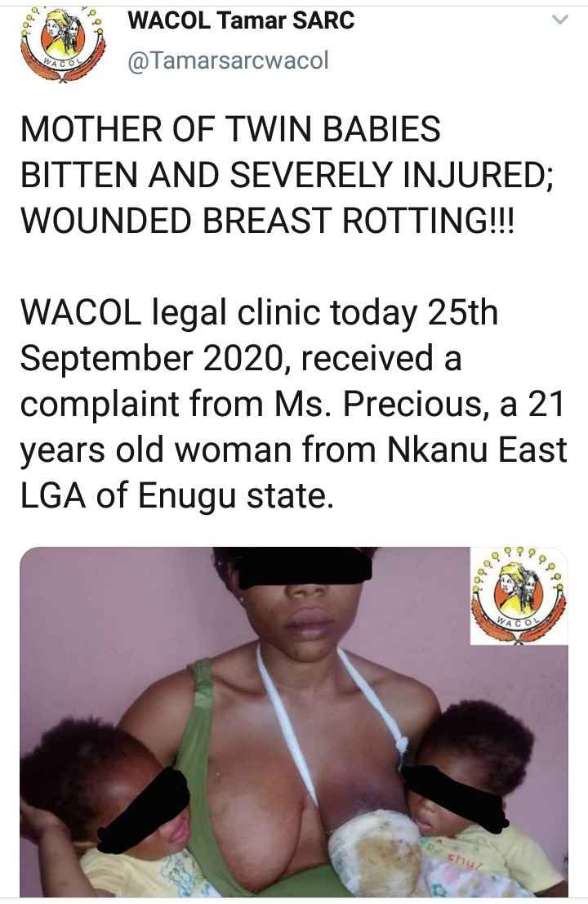Click the "LGA of Enugu state." line
The height and width of the screenshot is (904, 588).
[x=176, y=496]
